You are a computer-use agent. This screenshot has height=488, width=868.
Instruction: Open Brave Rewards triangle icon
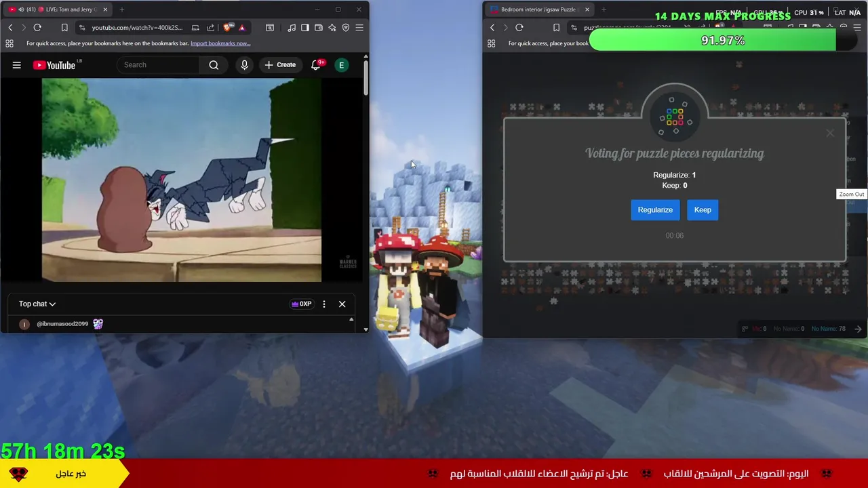(241, 27)
